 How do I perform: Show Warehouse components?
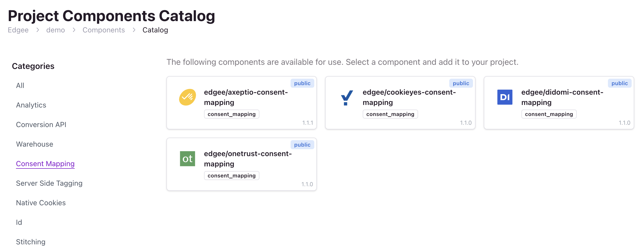click(x=35, y=144)
